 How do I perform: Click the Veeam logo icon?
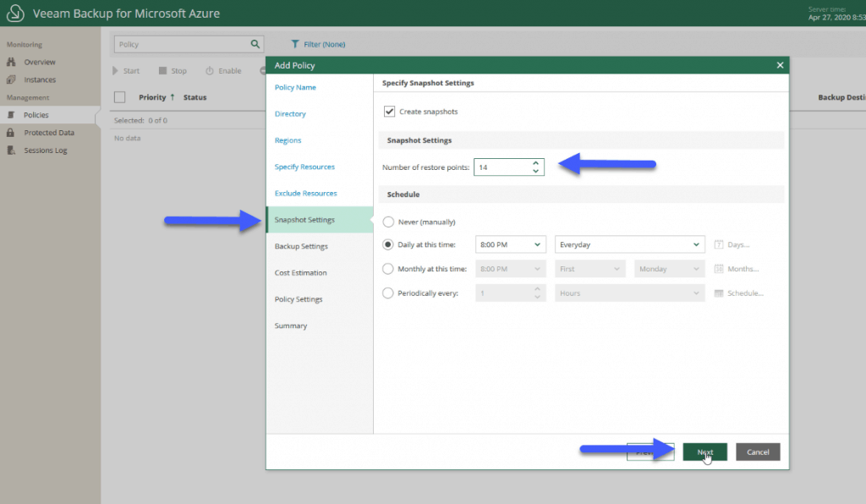tap(15, 14)
